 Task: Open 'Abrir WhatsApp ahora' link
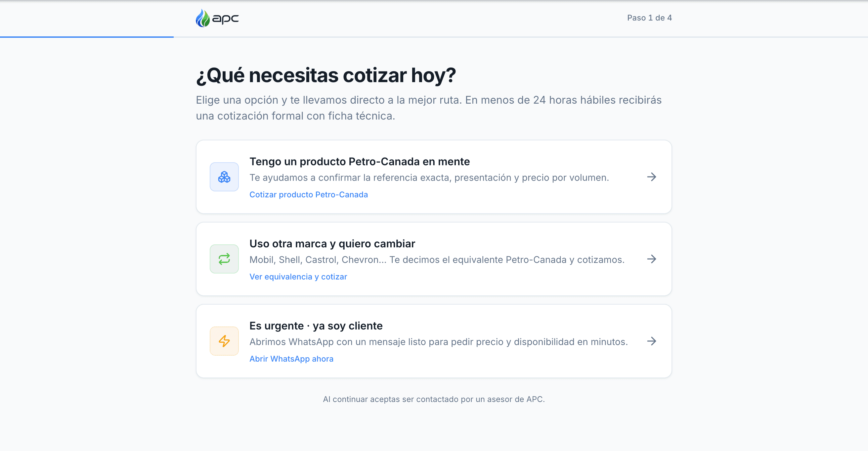(x=291, y=359)
